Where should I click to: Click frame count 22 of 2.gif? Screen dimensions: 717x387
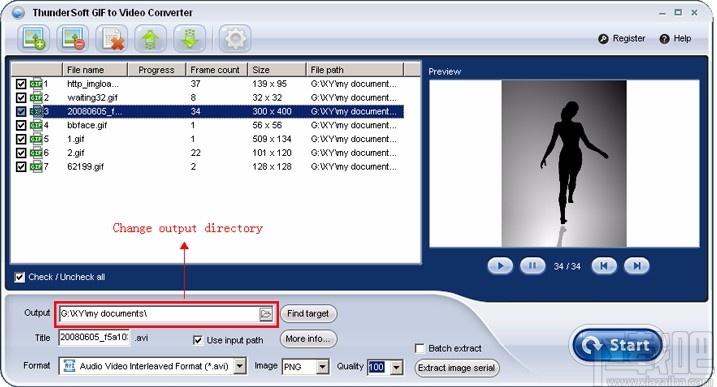pyautogui.click(x=195, y=152)
